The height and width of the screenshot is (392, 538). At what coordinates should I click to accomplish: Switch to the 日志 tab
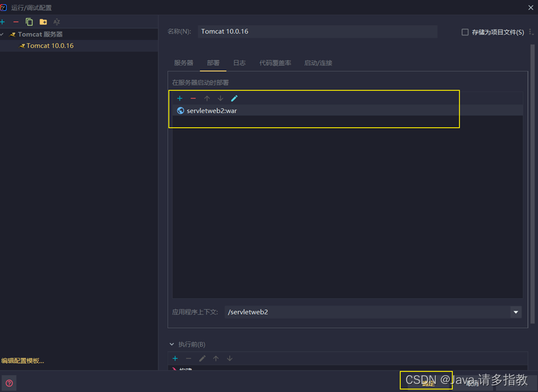(239, 63)
